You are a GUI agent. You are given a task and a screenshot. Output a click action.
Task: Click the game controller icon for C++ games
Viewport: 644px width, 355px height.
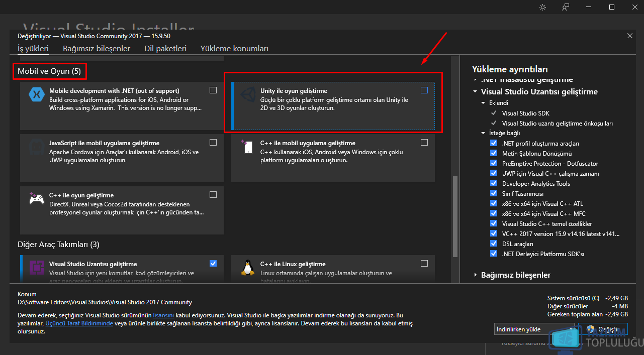point(36,198)
